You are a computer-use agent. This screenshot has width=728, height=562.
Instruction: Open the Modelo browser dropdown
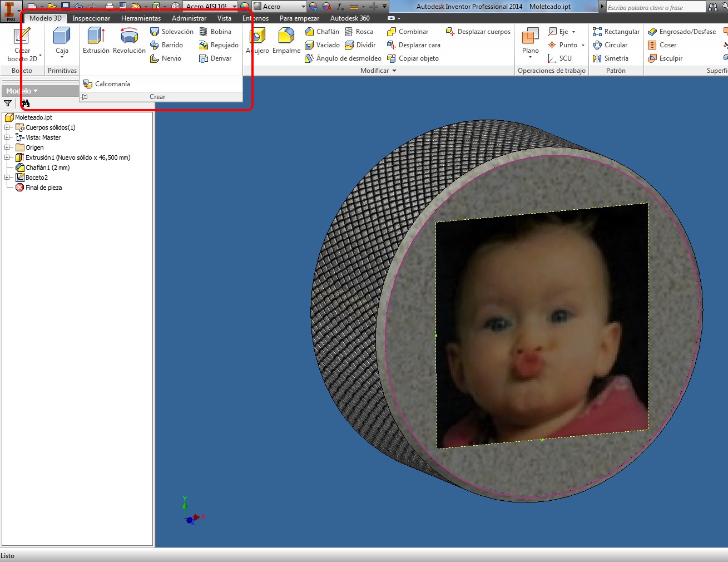22,91
